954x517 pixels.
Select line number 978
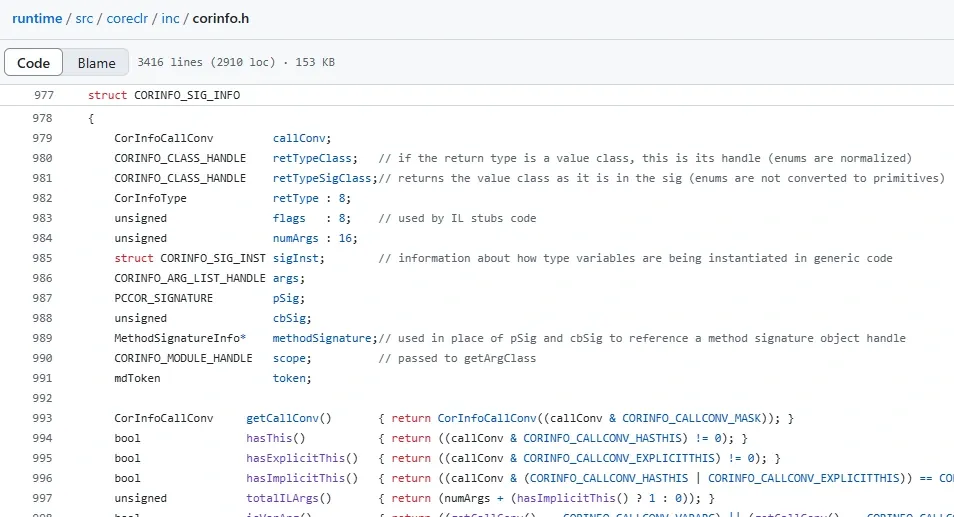pos(43,118)
